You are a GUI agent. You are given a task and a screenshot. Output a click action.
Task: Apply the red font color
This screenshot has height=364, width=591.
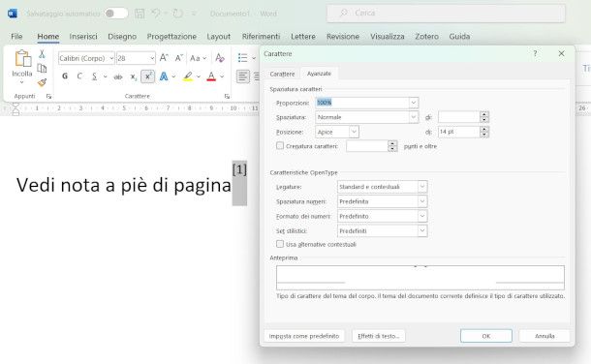pos(211,76)
